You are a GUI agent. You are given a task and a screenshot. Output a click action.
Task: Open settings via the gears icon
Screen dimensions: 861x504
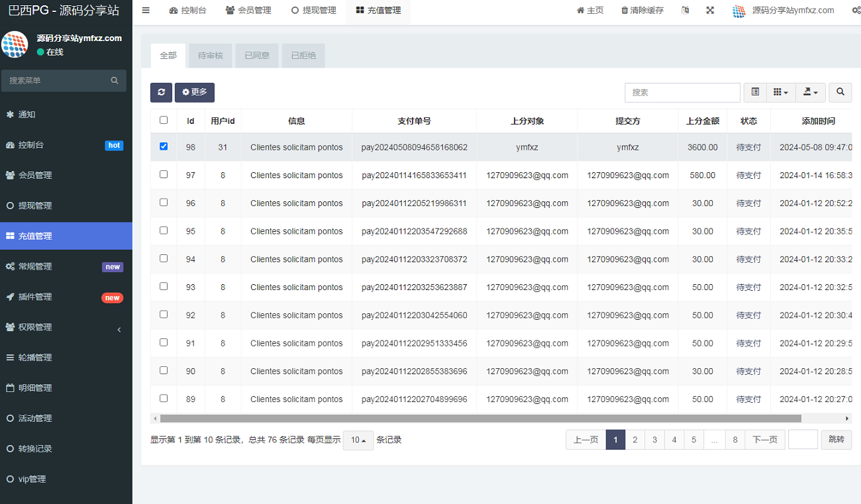856,11
